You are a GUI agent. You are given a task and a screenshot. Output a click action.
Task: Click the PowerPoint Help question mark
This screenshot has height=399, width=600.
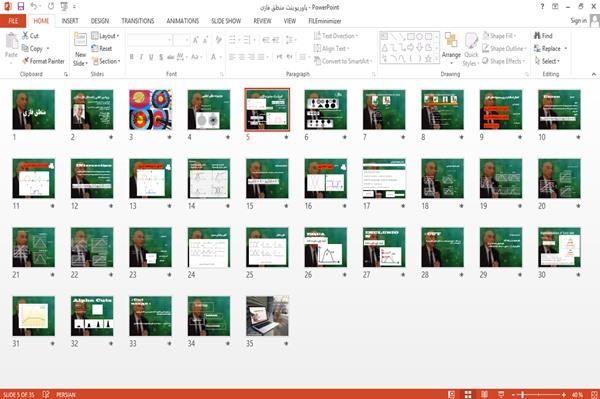coord(542,7)
